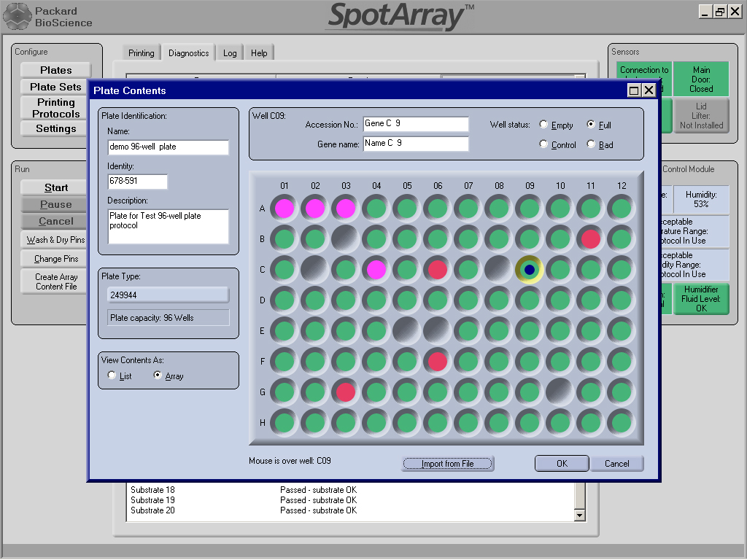Select green full well D07
The height and width of the screenshot is (560, 747).
pyautogui.click(x=468, y=300)
